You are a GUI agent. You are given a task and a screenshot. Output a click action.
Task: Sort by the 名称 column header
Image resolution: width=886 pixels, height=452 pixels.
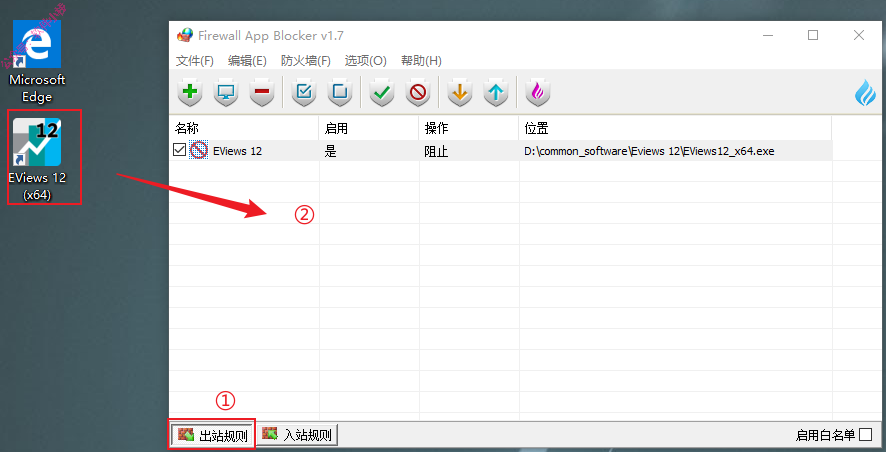tap(244, 129)
